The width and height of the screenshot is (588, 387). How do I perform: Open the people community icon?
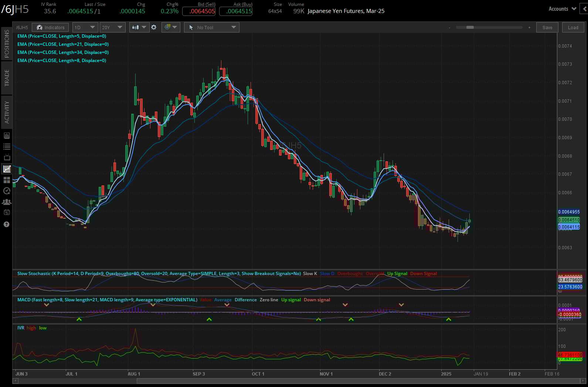coord(7,202)
